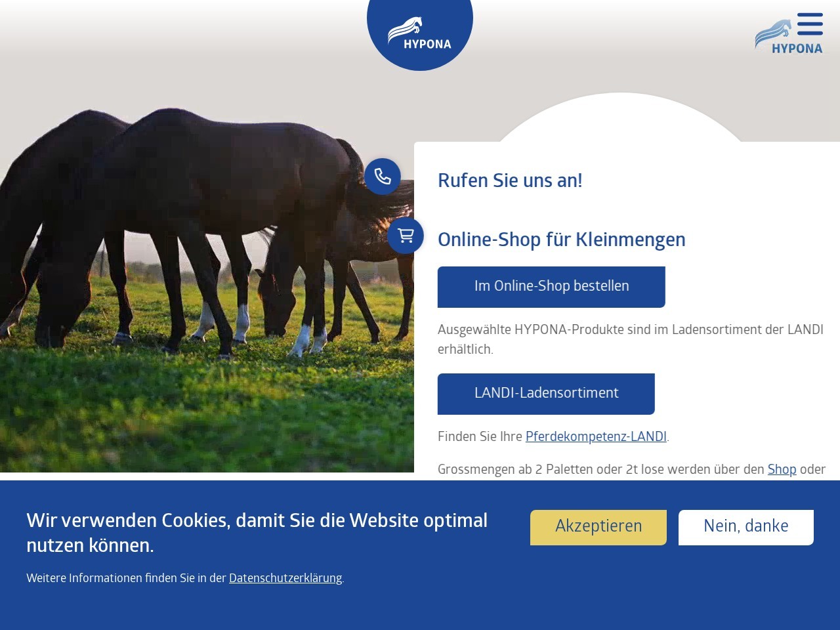Decline cookies via Nein, danke
The image size is (840, 630).
tap(746, 527)
